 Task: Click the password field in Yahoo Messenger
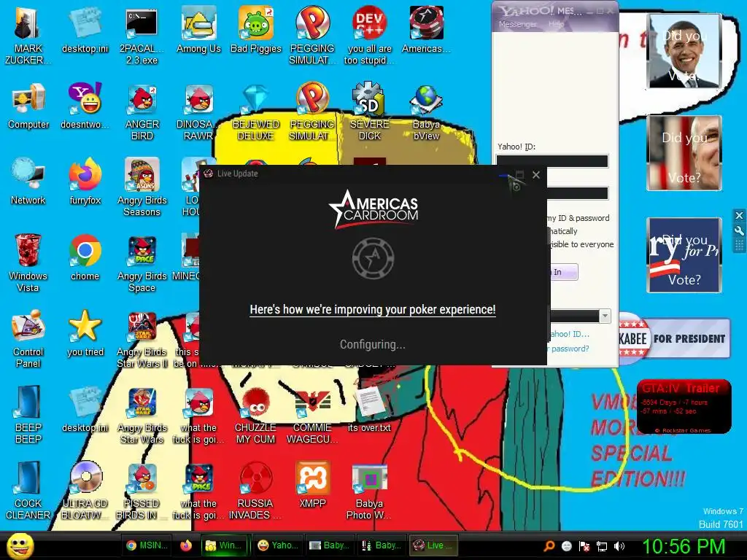point(578,192)
